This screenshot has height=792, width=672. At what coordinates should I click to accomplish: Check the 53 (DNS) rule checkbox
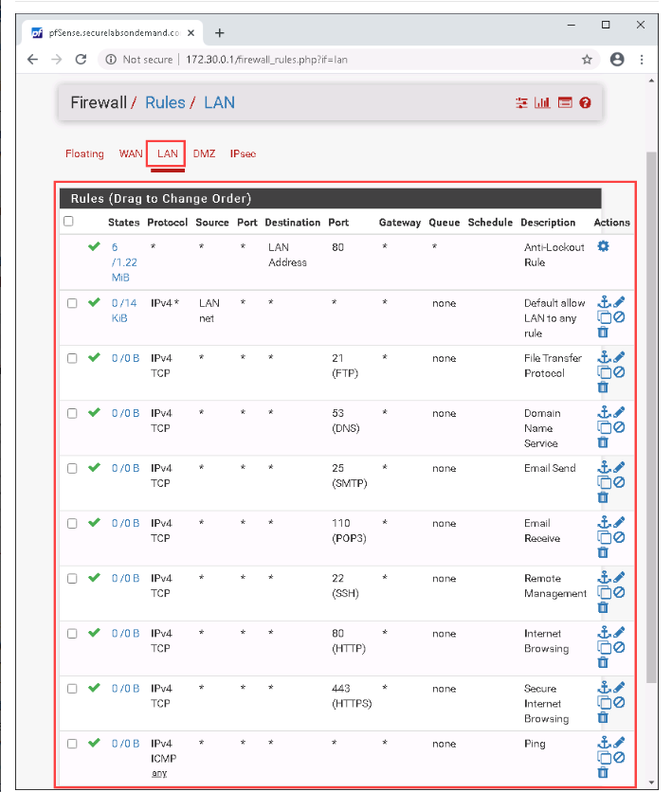[x=72, y=413]
